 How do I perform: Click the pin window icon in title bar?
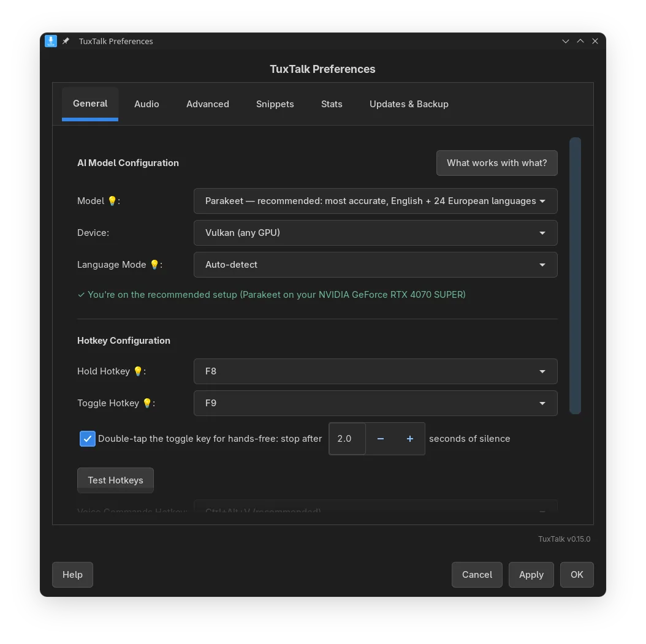[x=66, y=41]
